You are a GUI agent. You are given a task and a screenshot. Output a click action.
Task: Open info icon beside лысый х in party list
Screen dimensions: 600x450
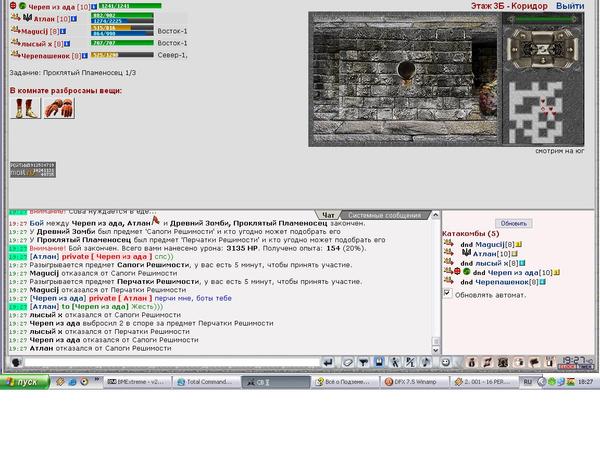[x=67, y=44]
